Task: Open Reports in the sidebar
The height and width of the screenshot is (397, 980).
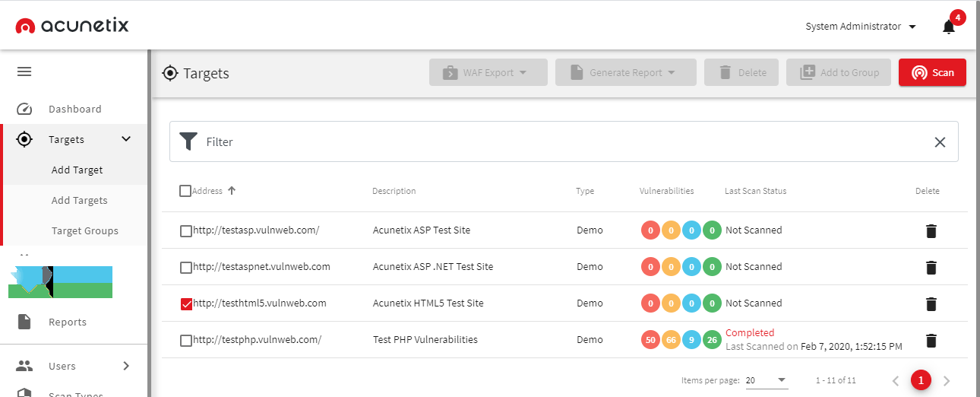Action: click(x=67, y=322)
